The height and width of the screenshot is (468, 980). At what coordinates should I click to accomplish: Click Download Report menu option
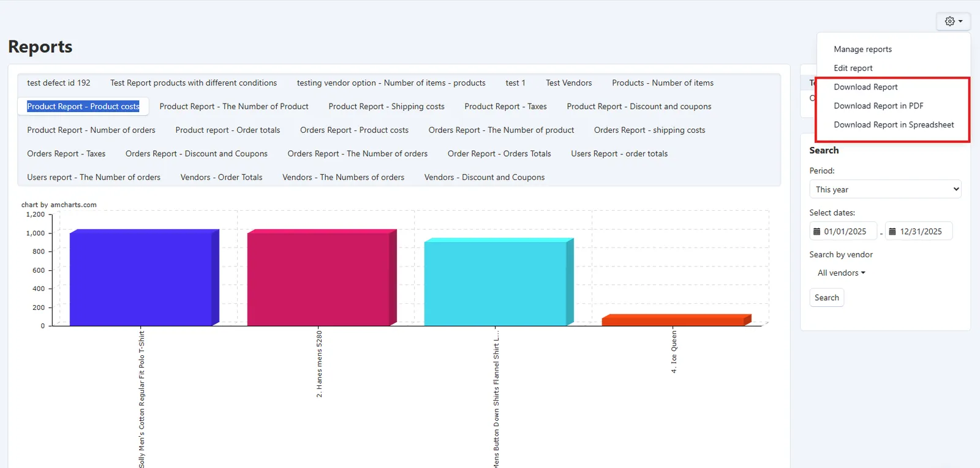tap(865, 87)
